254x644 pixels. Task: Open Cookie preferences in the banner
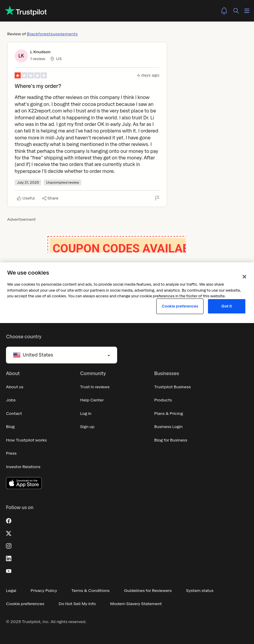point(180,306)
